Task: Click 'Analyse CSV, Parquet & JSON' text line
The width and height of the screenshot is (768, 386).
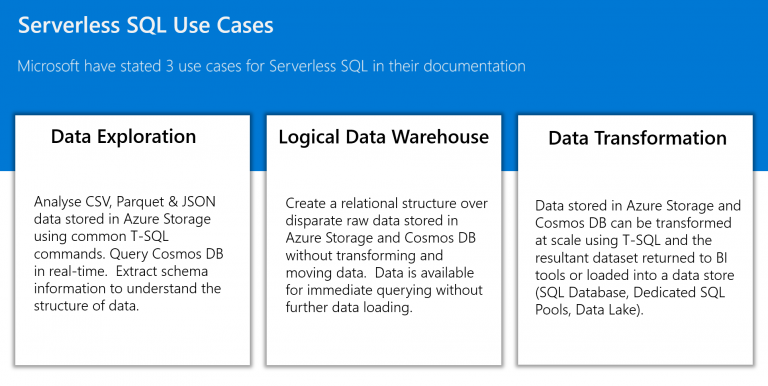Action: click(x=125, y=202)
